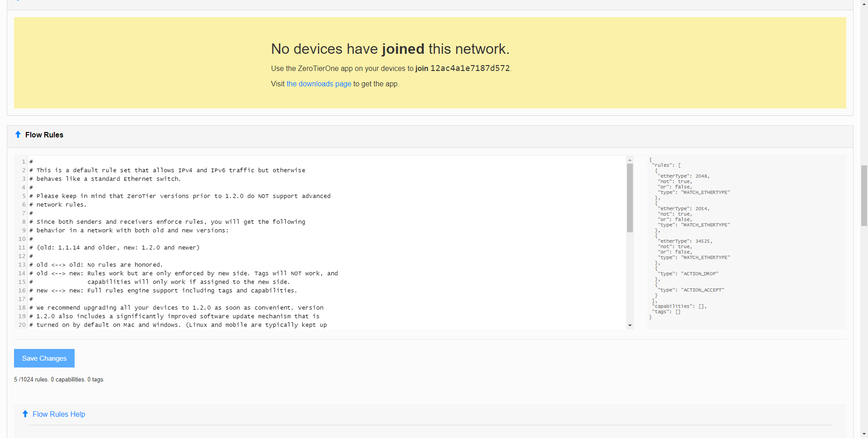Collapse the Flow Rules section arrow
The image size is (868, 438).
tap(18, 135)
